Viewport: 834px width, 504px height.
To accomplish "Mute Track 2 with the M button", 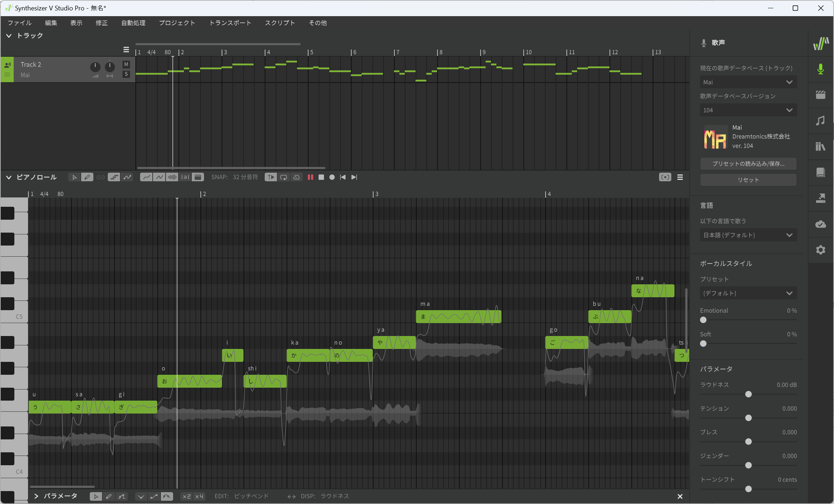I will pyautogui.click(x=126, y=65).
